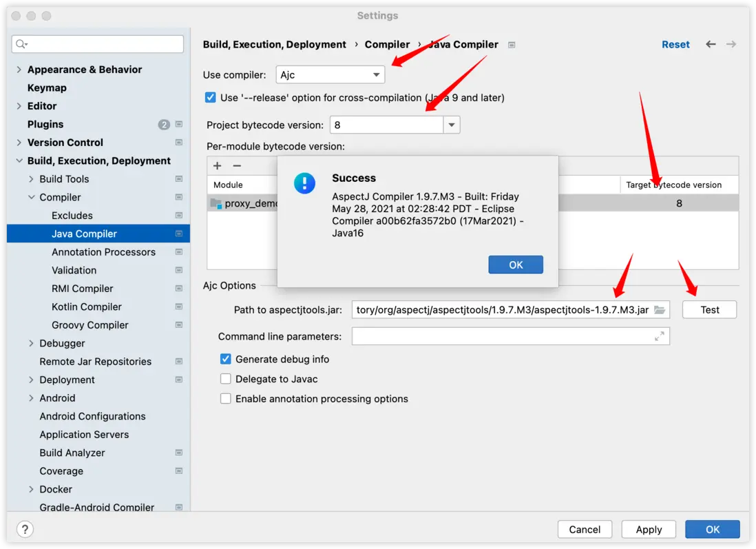Click the Build, Execution, Deployment breadcrumb
The height and width of the screenshot is (549, 756).
274,44
